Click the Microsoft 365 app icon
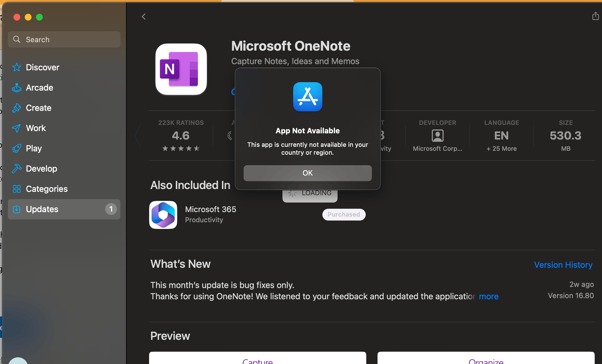This screenshot has width=602, height=364. (x=163, y=215)
